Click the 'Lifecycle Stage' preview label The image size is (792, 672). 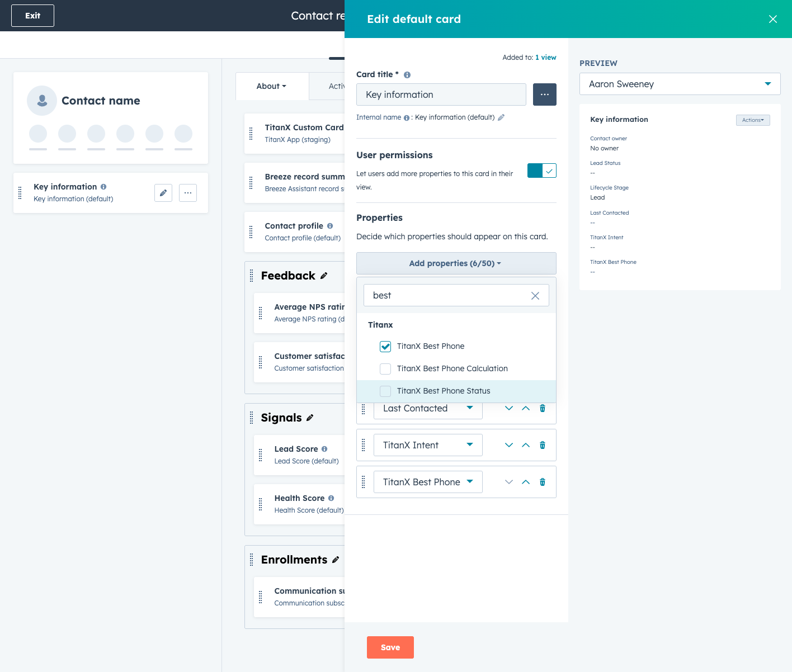[x=609, y=188]
